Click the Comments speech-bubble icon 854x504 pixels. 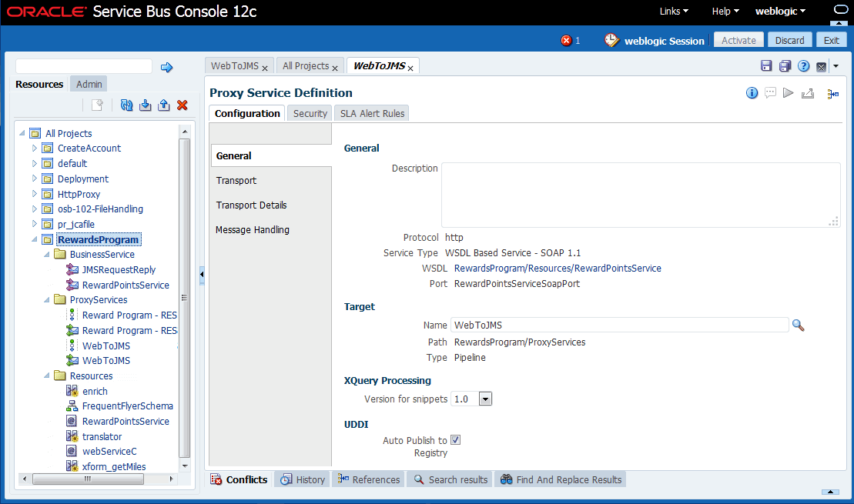coord(770,93)
